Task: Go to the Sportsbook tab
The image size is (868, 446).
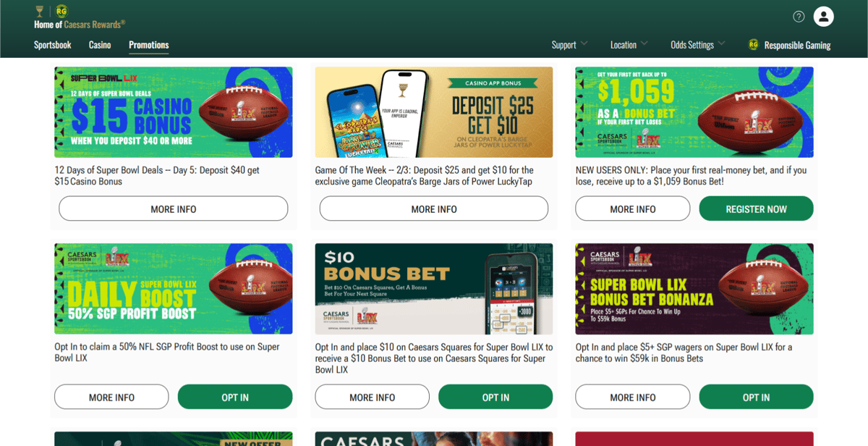Action: [x=53, y=45]
